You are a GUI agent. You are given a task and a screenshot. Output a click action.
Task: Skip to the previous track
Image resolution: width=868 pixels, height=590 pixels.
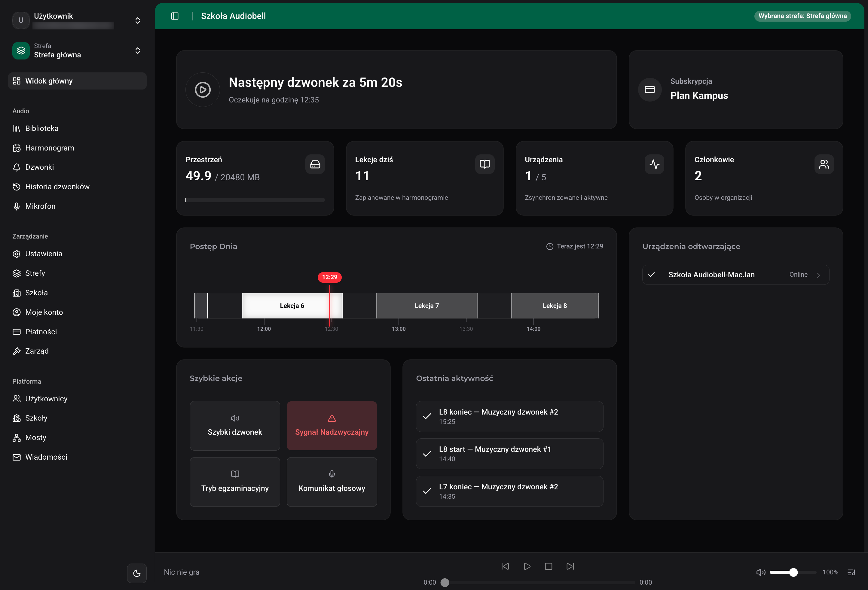click(505, 567)
